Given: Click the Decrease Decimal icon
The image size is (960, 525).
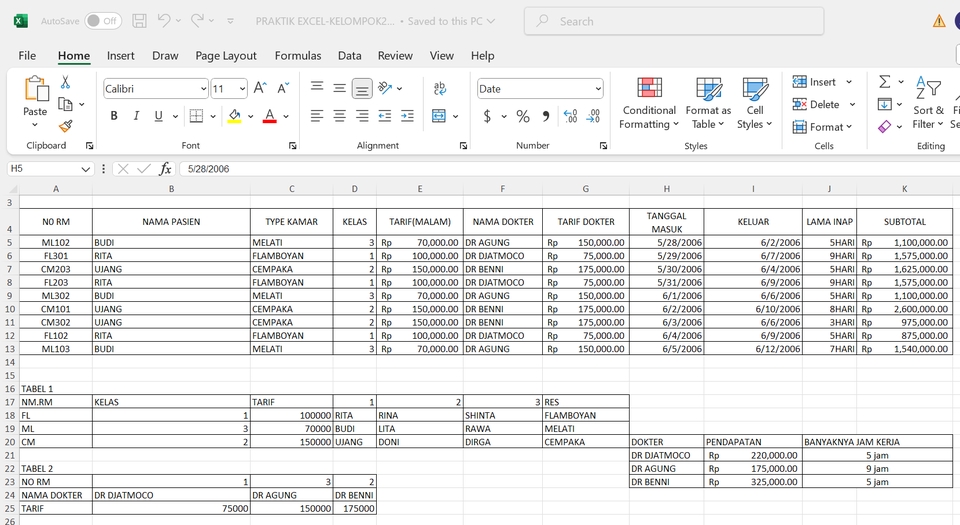Looking at the screenshot, I should click(x=593, y=116).
